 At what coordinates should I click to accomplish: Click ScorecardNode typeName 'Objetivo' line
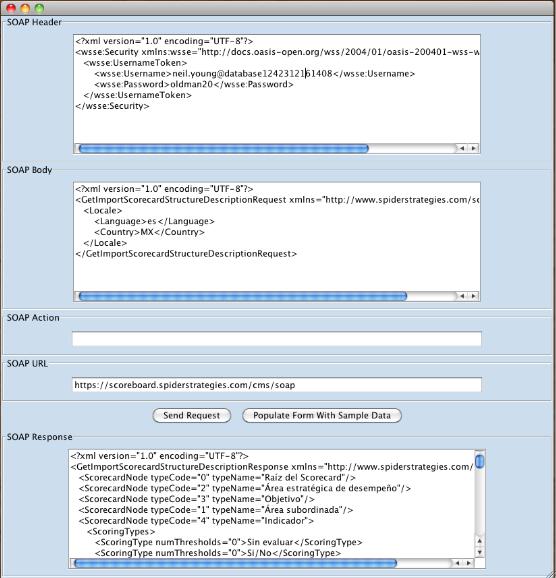(197, 499)
